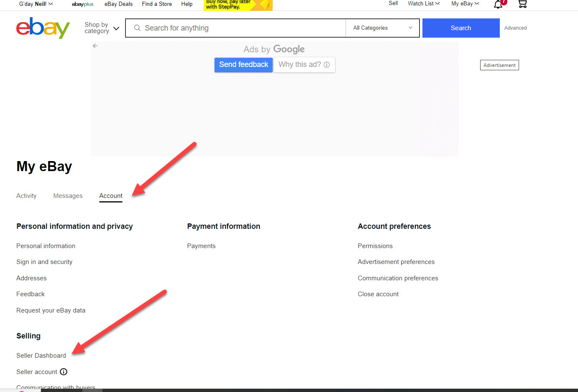Click the Advertisement label box
Viewport: 578px width, 392px height.
click(499, 65)
